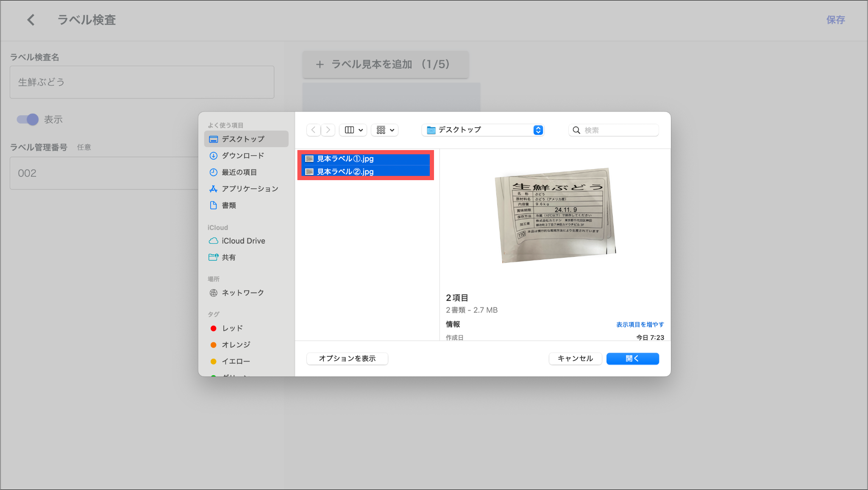
Task: Click the 開く button
Action: coord(632,359)
